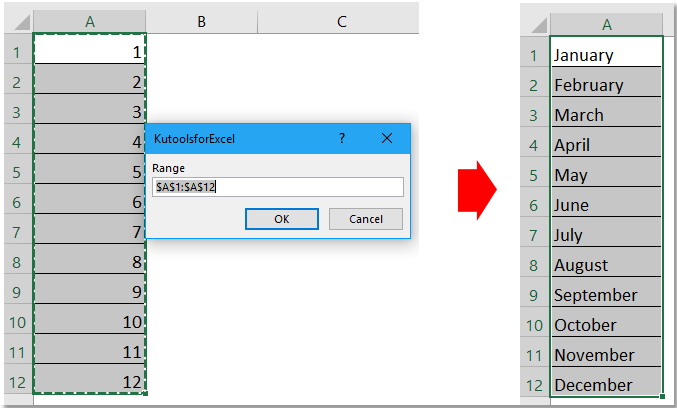The height and width of the screenshot is (408, 677).
Task: Click cell containing number 10
Action: (x=90, y=320)
